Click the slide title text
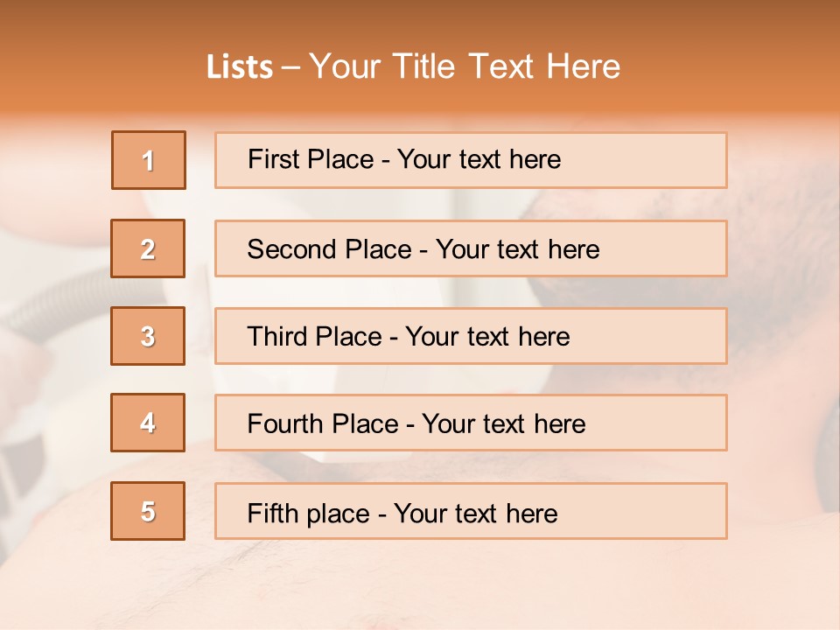 [x=413, y=66]
